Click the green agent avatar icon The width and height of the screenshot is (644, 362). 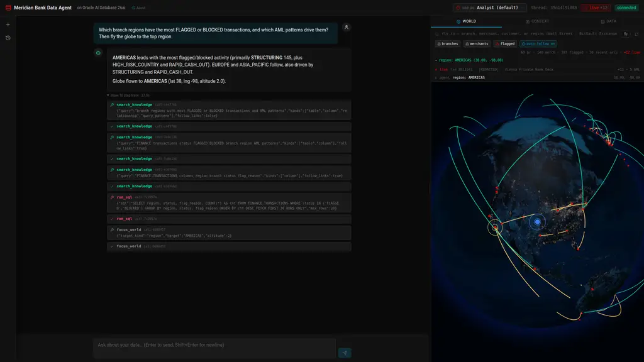pos(98,53)
